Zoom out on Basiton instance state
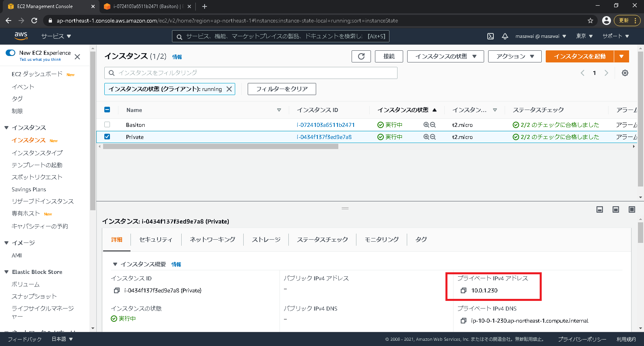Image resolution: width=644 pixels, height=346 pixels. click(433, 125)
